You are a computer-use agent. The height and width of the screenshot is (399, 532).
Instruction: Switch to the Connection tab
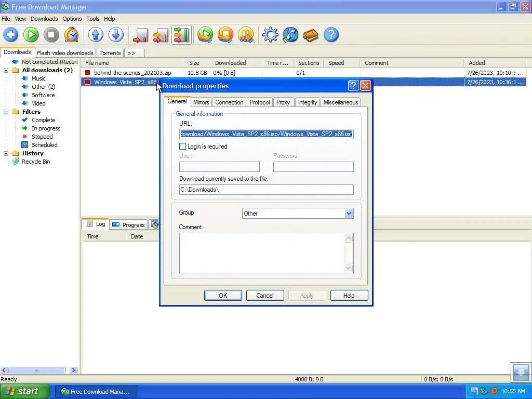tap(229, 102)
